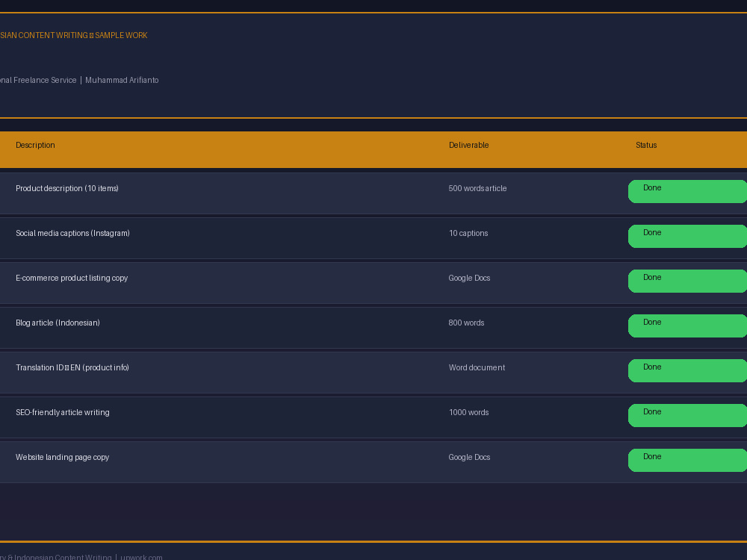Click the 'Word document' deliverable cell

point(477,367)
